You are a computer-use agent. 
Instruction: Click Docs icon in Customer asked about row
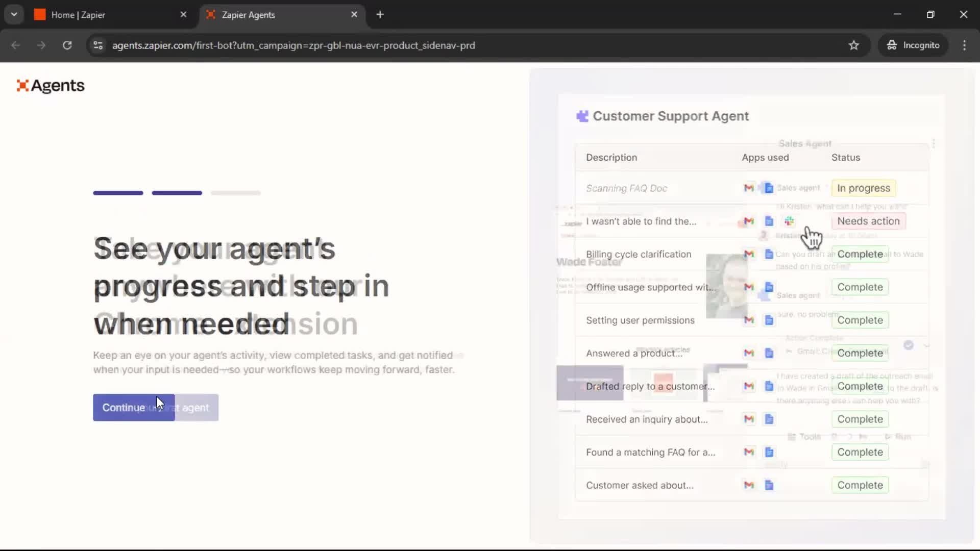[769, 485]
